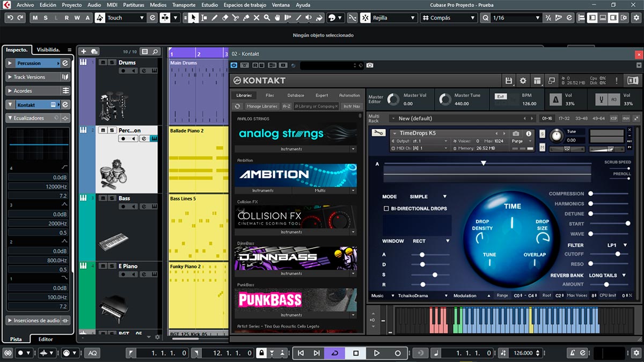This screenshot has height=362, width=644.
Task: Toggle the Ext sync button near BPM
Action: (500, 97)
